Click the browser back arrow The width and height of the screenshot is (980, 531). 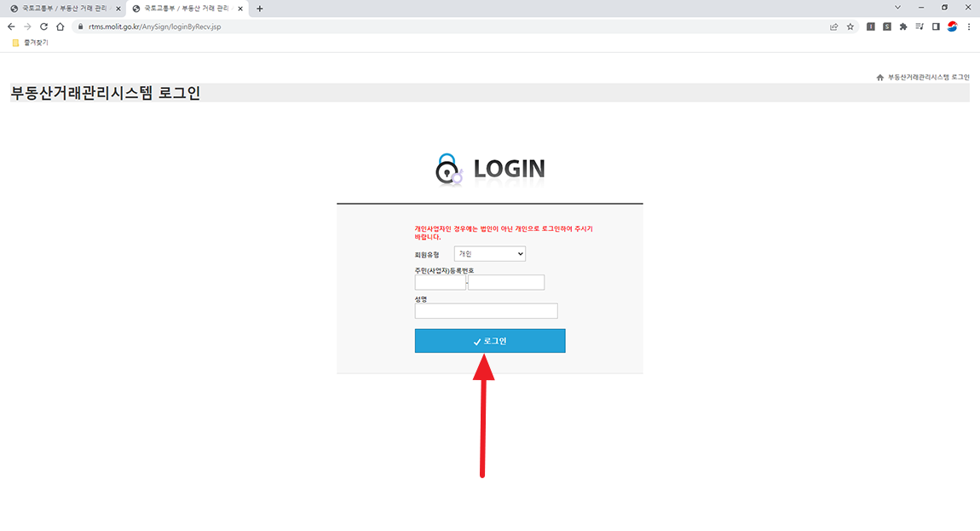coord(11,27)
